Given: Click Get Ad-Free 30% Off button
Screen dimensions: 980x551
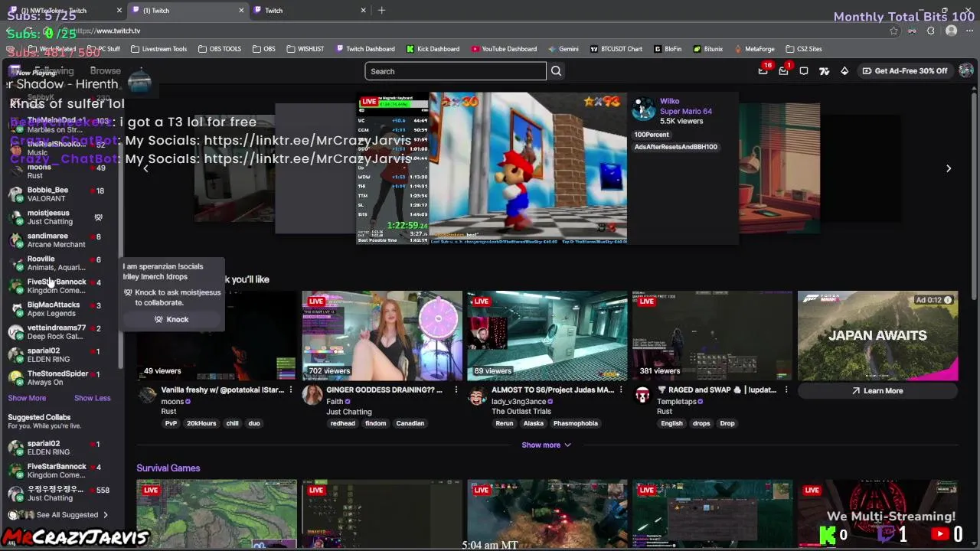Looking at the screenshot, I should 905,70.
